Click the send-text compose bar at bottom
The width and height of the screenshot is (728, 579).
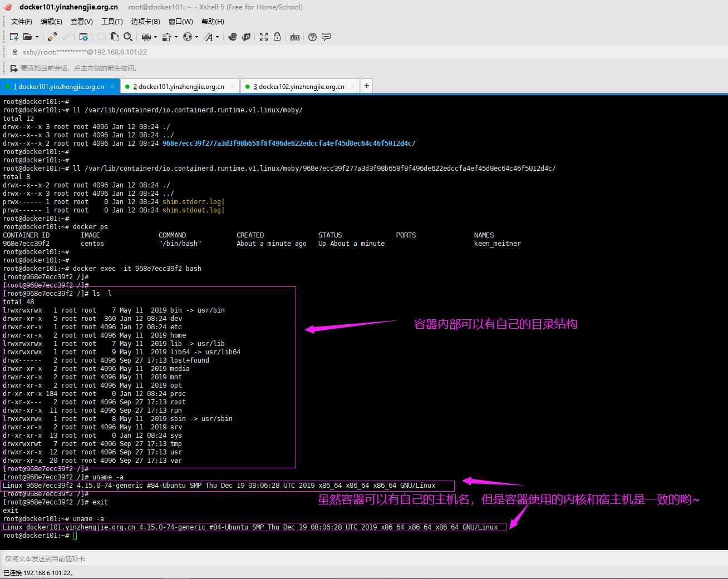tap(364, 558)
